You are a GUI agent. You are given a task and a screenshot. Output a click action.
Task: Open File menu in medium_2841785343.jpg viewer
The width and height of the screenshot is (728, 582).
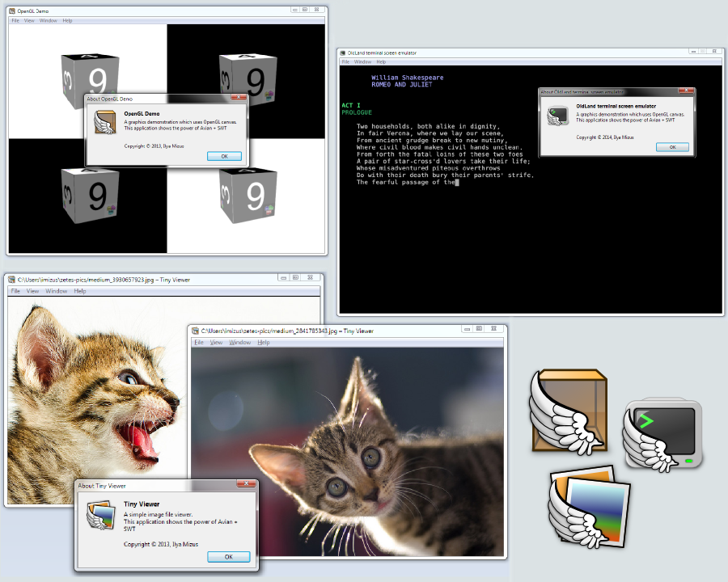(x=199, y=342)
